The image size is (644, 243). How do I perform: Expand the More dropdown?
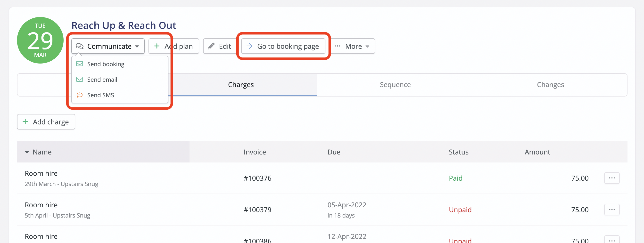(x=353, y=46)
